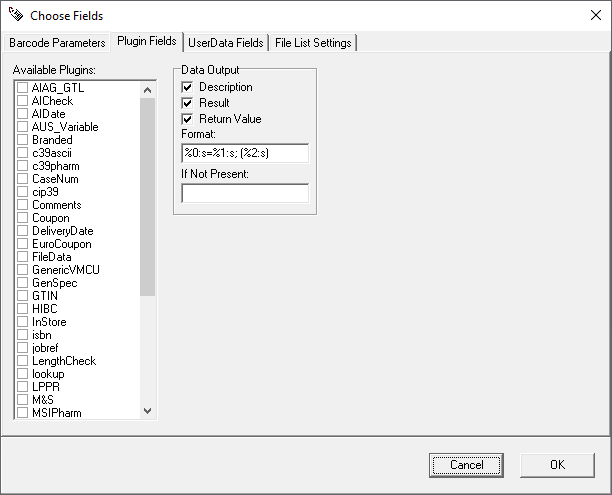This screenshot has height=495, width=612.
Task: Go to File List Settings tab
Action: tap(314, 43)
